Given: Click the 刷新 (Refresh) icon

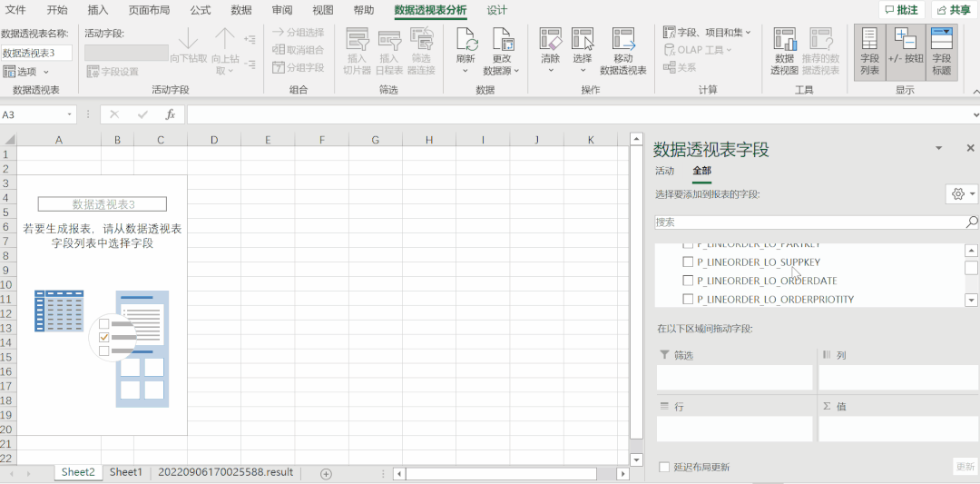Looking at the screenshot, I should click(x=465, y=41).
